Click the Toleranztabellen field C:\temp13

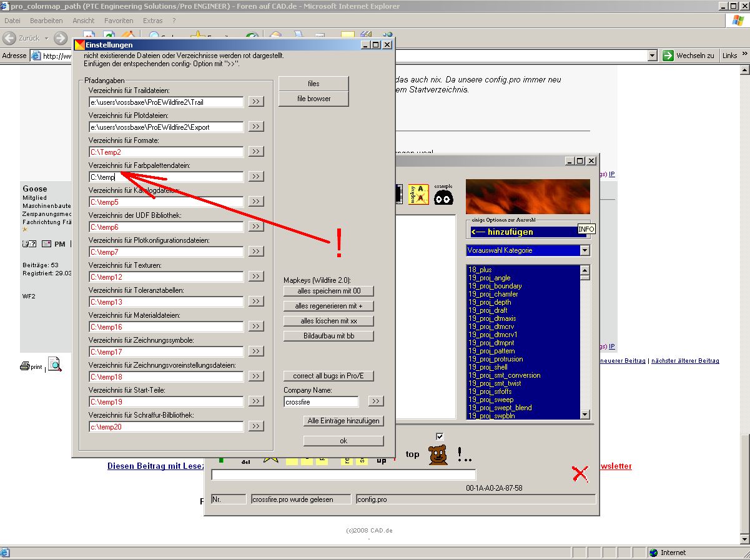coord(166,302)
